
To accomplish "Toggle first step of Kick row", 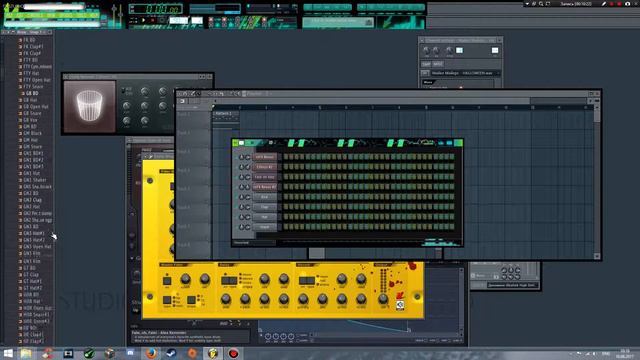I will [x=286, y=197].
